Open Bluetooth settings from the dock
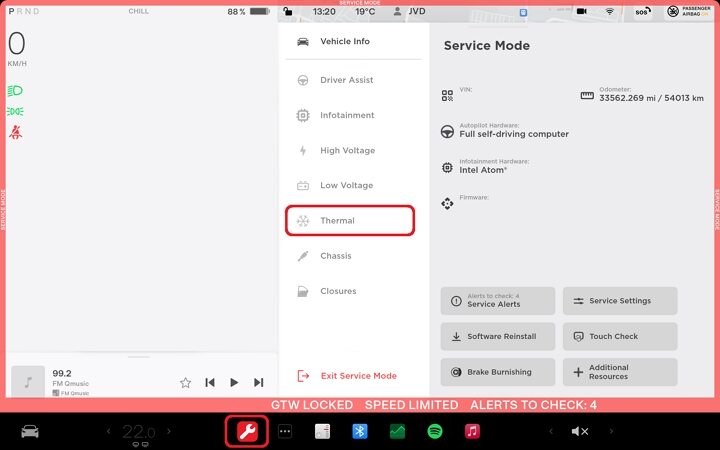The width and height of the screenshot is (720, 450). click(x=358, y=432)
